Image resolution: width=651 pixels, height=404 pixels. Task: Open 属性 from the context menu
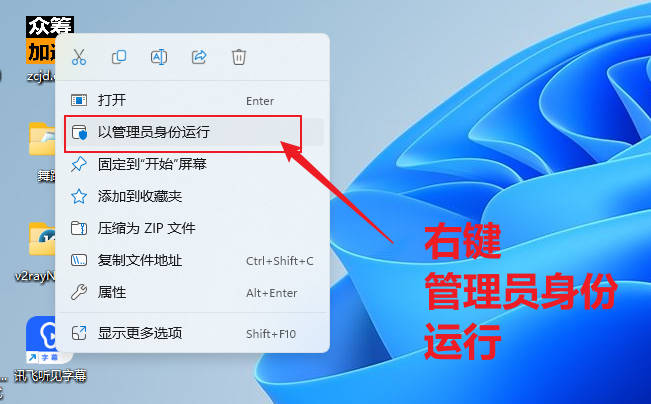pos(193,292)
